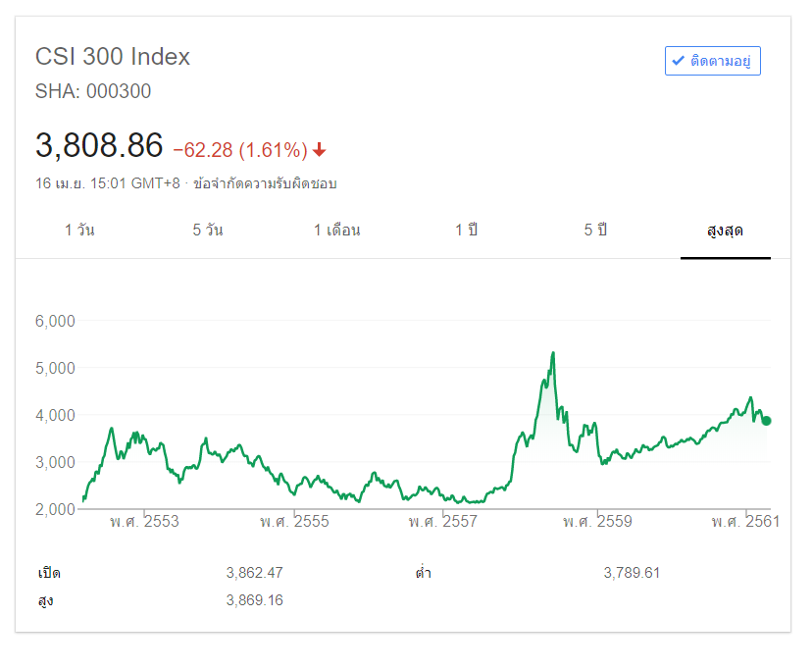This screenshot has width=812, height=669.
Task: Open the 1 เดือน range tab
Action: coord(336,231)
